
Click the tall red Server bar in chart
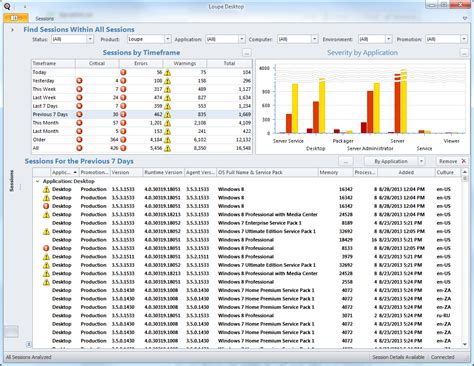[397, 103]
